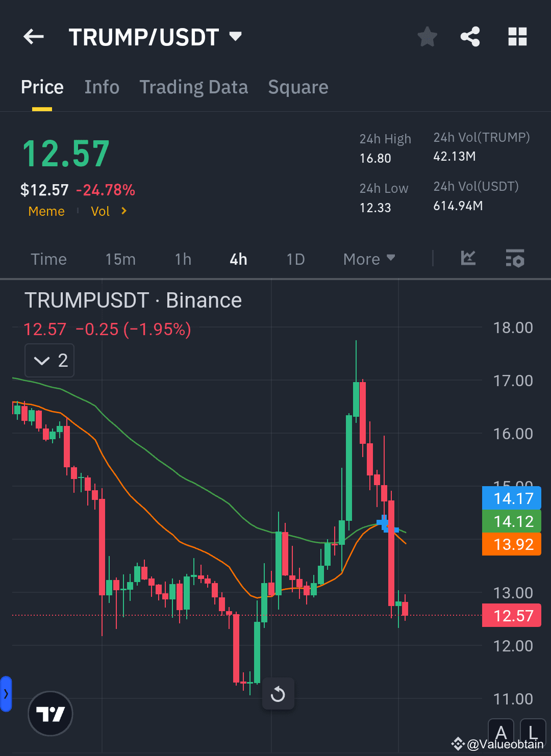Click the back arrow to exit chart
Screen dimensions: 551x756
tap(33, 37)
